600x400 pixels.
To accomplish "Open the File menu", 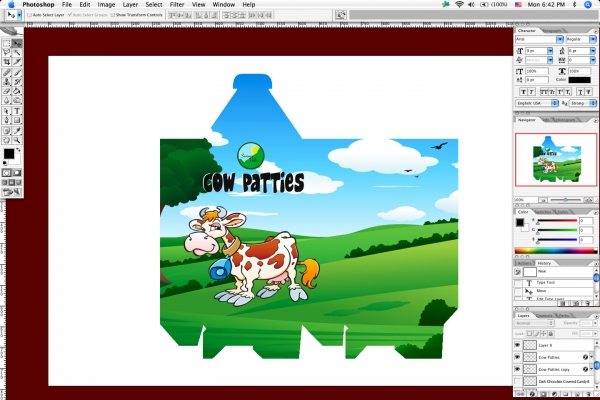I will tap(67, 5).
